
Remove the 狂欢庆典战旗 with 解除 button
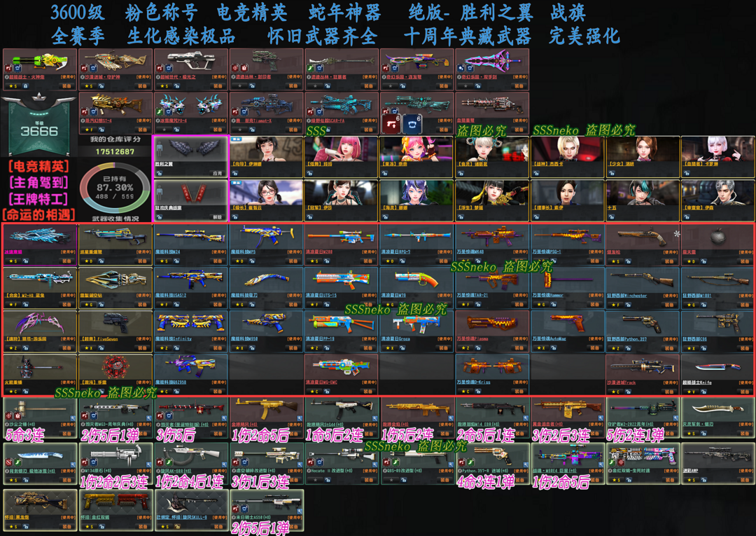coord(218,217)
